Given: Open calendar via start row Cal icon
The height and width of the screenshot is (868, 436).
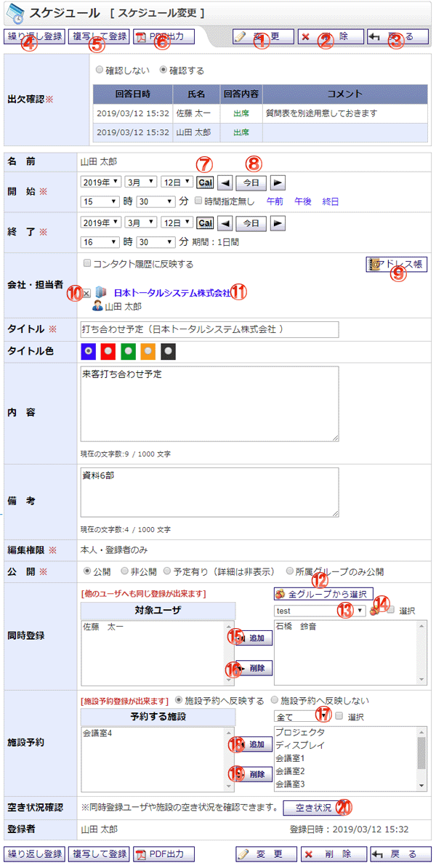Looking at the screenshot, I should click(205, 181).
